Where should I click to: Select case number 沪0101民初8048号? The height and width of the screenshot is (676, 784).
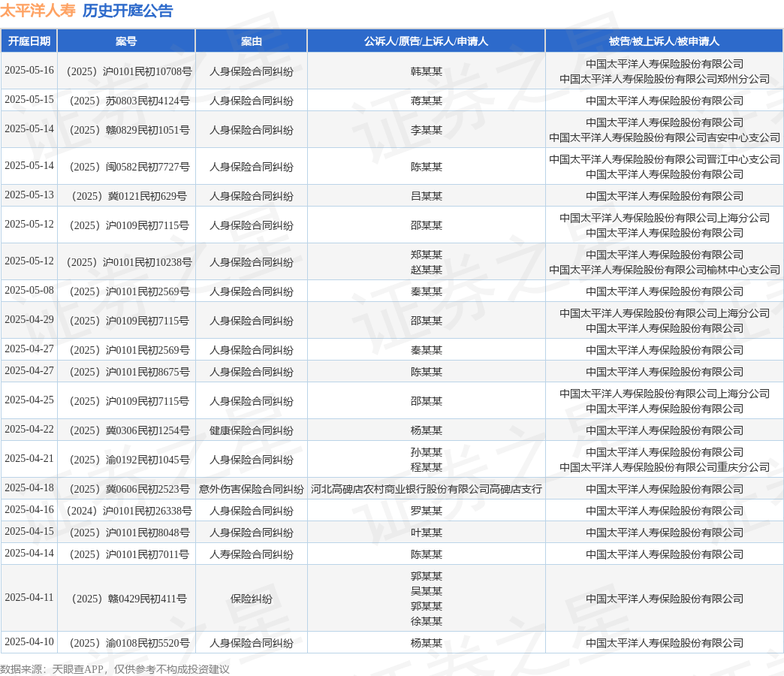coord(129,533)
